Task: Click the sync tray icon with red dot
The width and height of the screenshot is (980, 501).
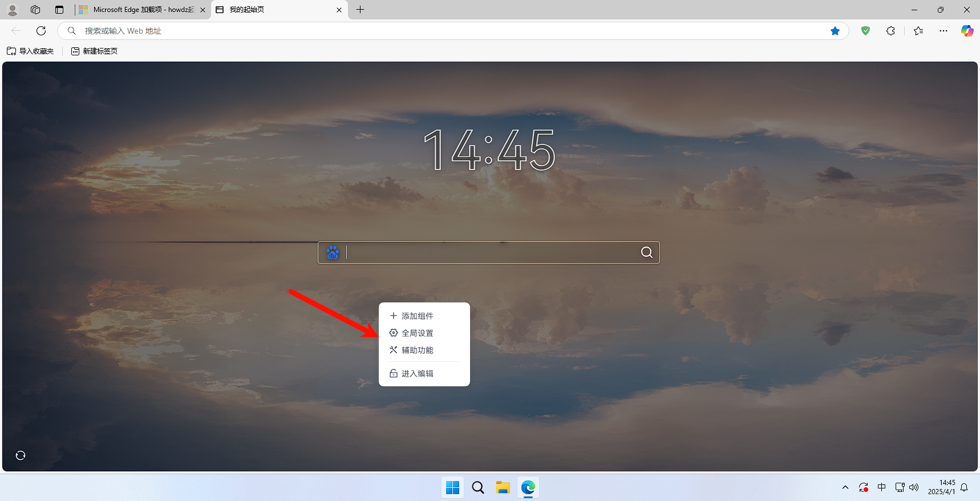Action: pyautogui.click(x=864, y=487)
